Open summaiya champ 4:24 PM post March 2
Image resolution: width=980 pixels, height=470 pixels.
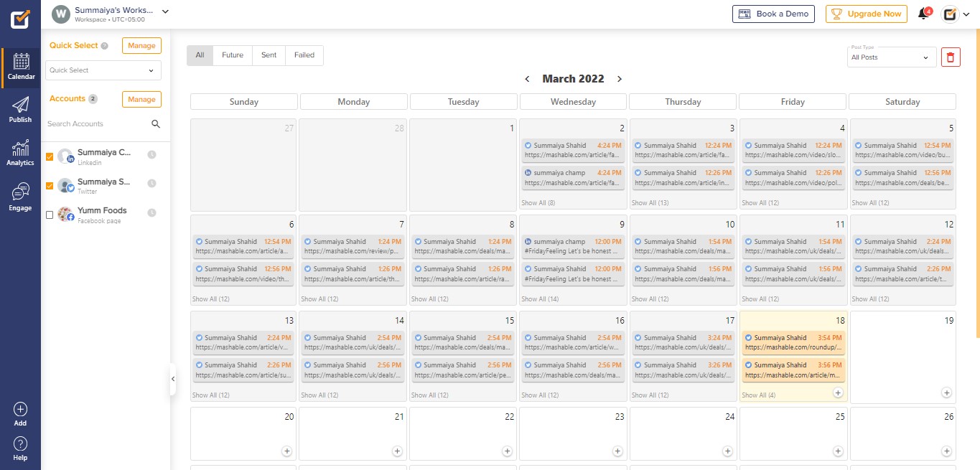(572, 177)
